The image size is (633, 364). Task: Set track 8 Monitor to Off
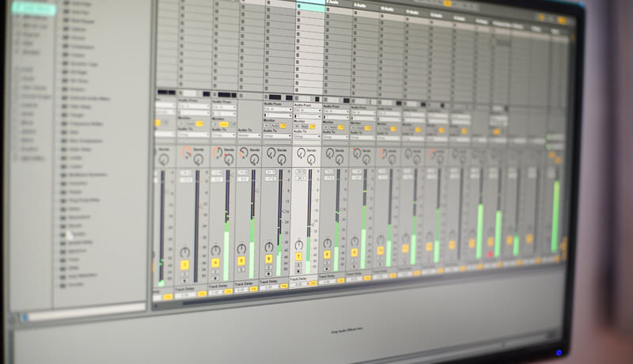coord(341,127)
